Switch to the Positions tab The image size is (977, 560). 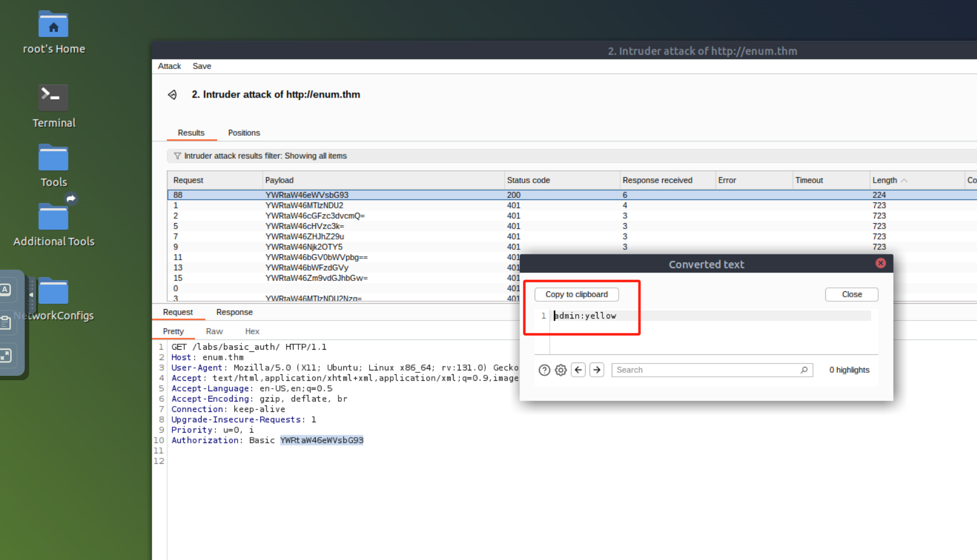coord(244,133)
